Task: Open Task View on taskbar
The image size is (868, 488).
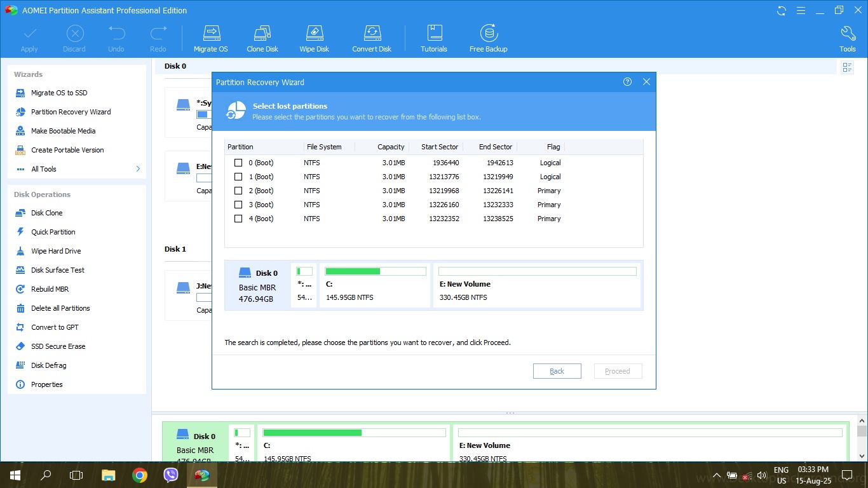Action: pos(76,475)
